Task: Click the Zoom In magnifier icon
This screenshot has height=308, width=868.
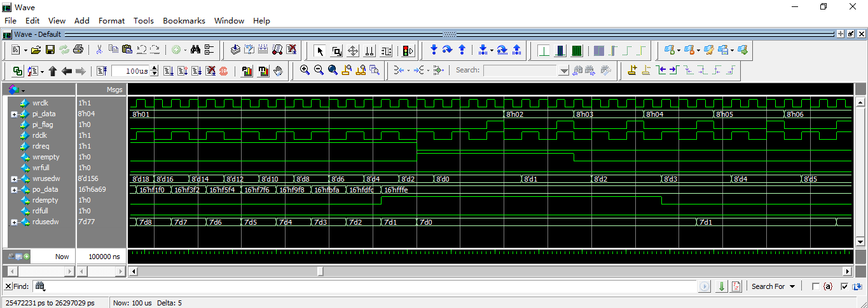Action: point(305,70)
